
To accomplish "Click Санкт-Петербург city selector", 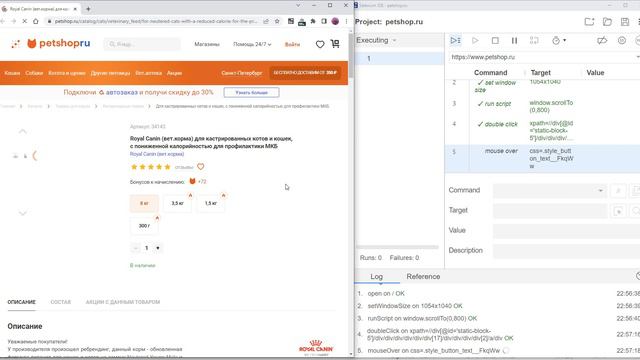I will pyautogui.click(x=242, y=73).
